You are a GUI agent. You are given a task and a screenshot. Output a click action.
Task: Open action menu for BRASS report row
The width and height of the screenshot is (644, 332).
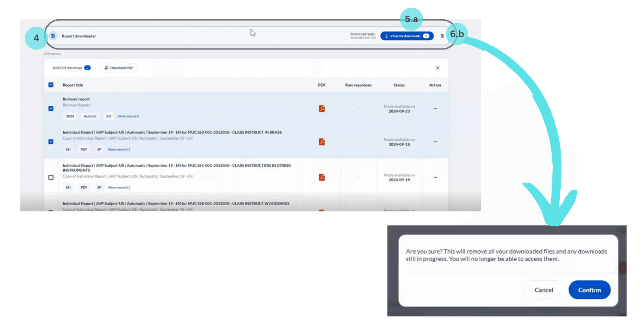click(435, 142)
